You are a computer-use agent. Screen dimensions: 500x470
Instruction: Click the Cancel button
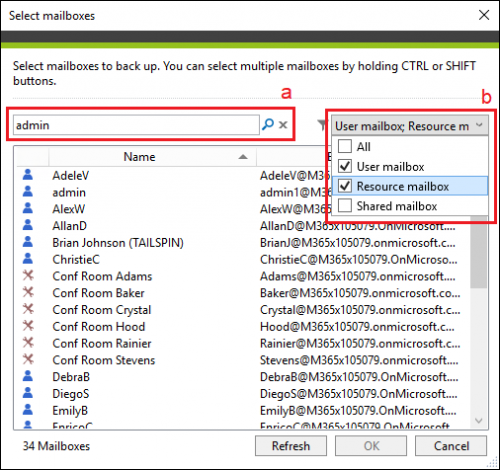pos(451,446)
